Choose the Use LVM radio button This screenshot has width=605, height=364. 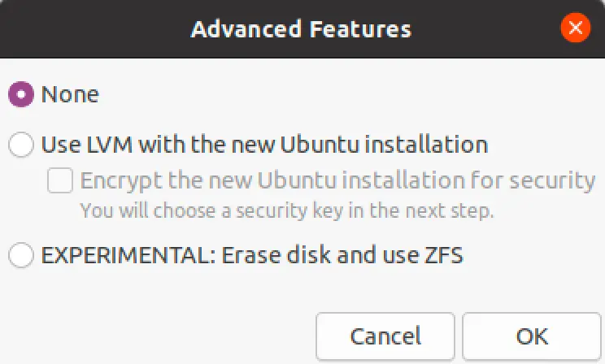pyautogui.click(x=21, y=145)
